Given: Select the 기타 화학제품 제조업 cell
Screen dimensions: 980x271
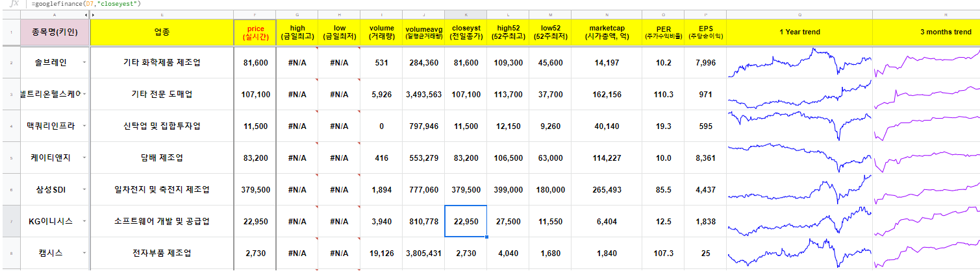Looking at the screenshot, I should coord(162,63).
